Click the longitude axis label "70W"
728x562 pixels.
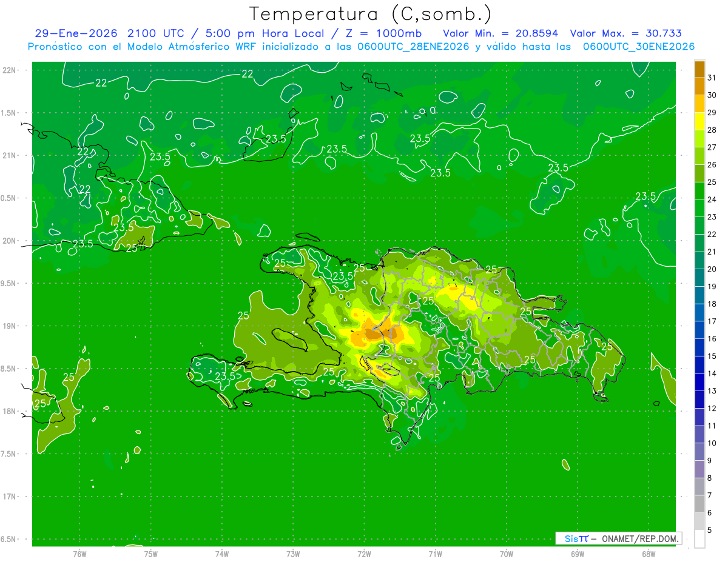[x=507, y=554]
